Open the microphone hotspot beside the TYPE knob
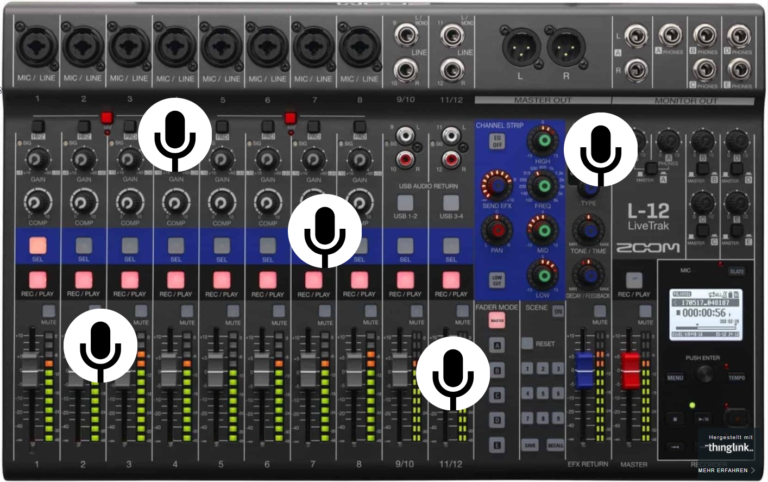The width and height of the screenshot is (768, 482). coord(600,149)
